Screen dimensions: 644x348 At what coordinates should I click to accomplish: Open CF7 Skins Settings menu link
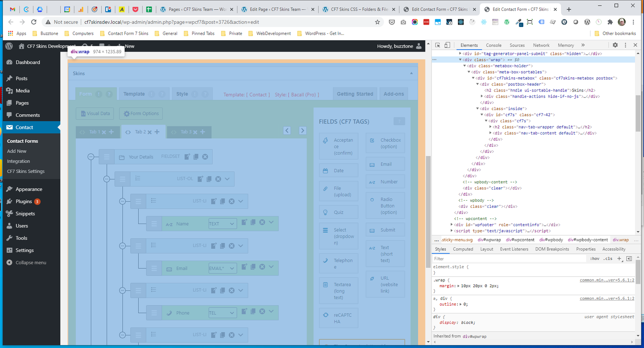(x=26, y=171)
